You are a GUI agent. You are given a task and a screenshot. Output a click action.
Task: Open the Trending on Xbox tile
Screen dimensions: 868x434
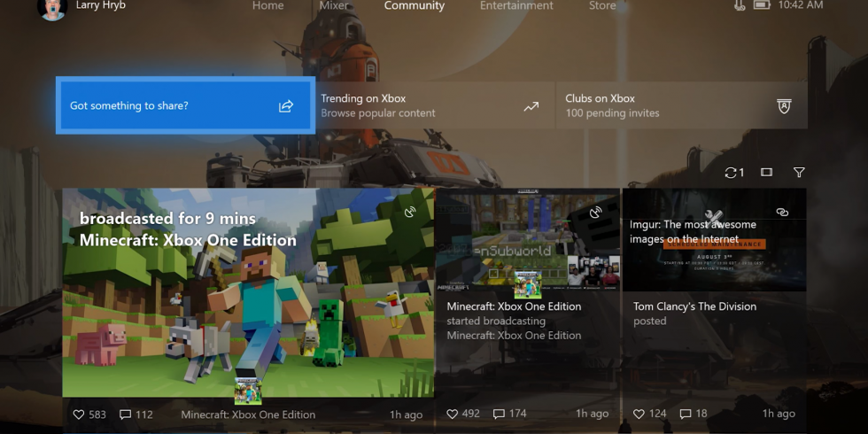click(435, 105)
